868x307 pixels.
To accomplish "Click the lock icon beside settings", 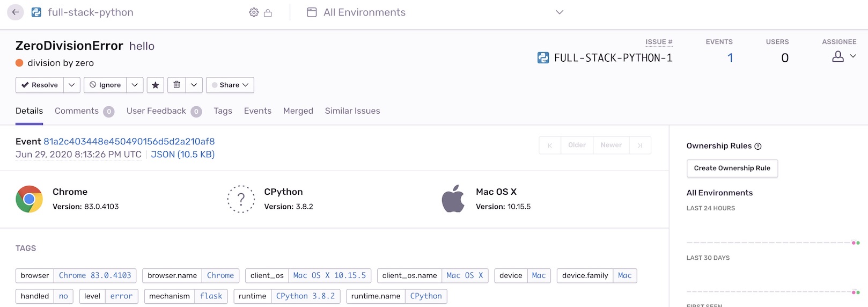I will pyautogui.click(x=268, y=13).
